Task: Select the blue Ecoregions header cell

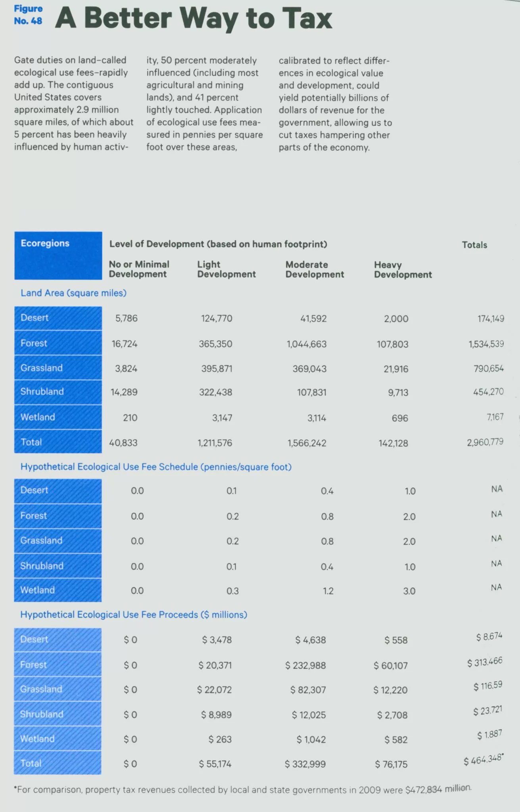Action: [x=58, y=255]
